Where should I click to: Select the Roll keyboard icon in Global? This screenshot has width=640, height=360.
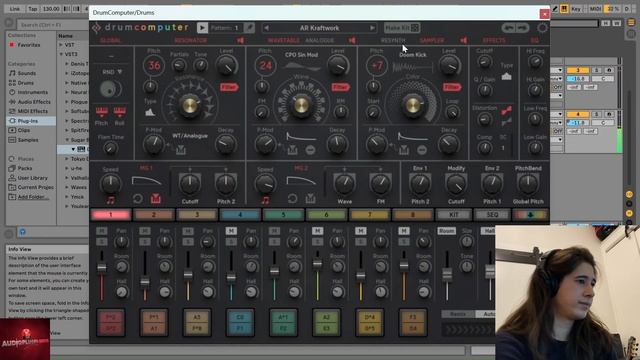[x=120, y=111]
